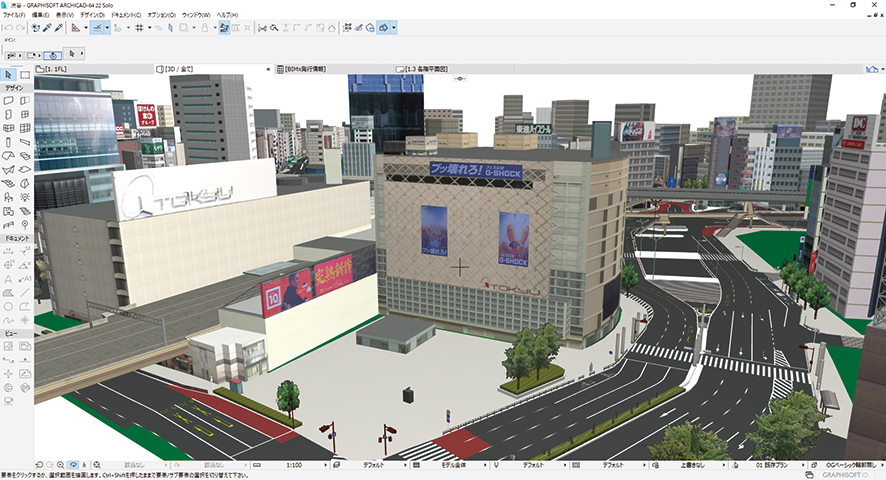Click the fit-in-window magnifier icon
The width and height of the screenshot is (886, 480).
tap(97, 465)
